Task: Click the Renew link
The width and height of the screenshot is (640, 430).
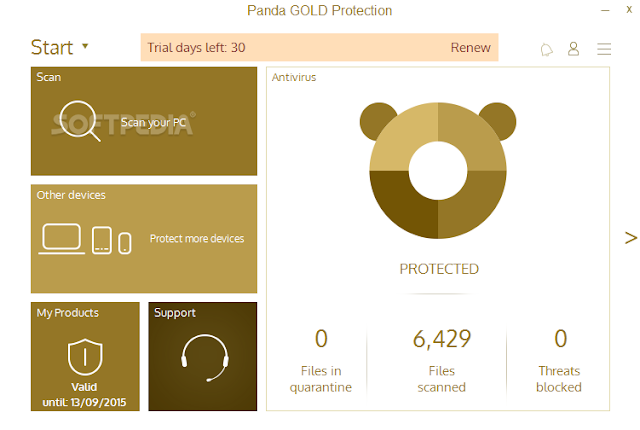Action: [470, 47]
